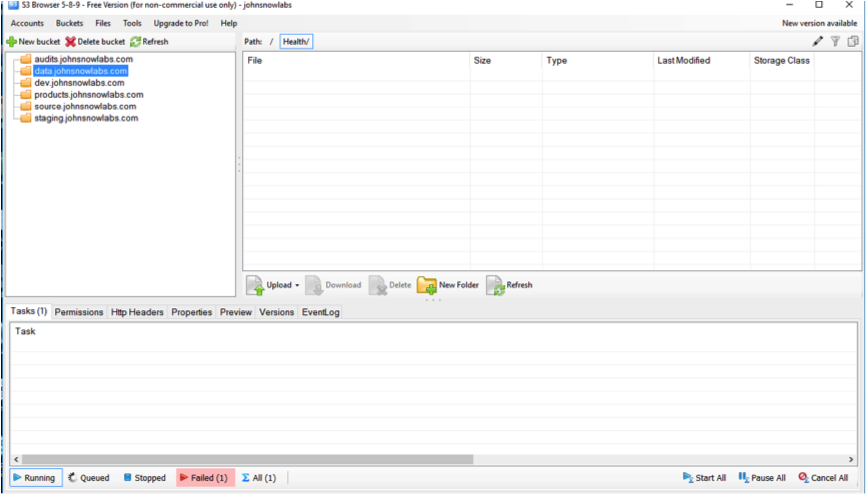Switch to the Preview tab
This screenshot has height=495, width=866.
(x=236, y=312)
